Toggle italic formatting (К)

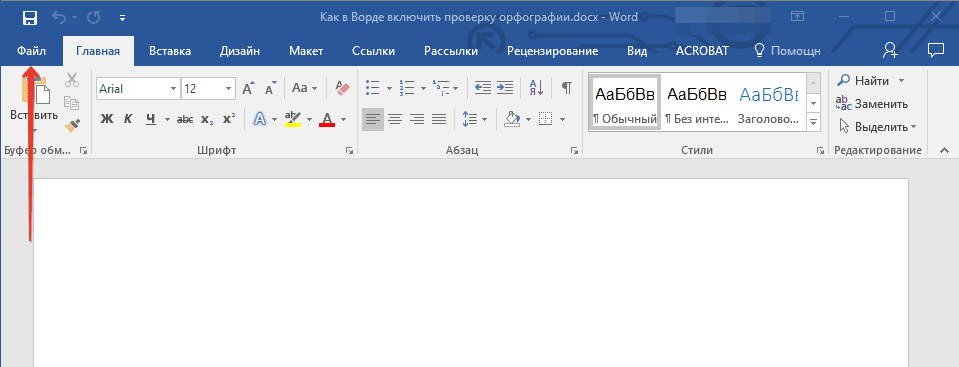tap(128, 119)
